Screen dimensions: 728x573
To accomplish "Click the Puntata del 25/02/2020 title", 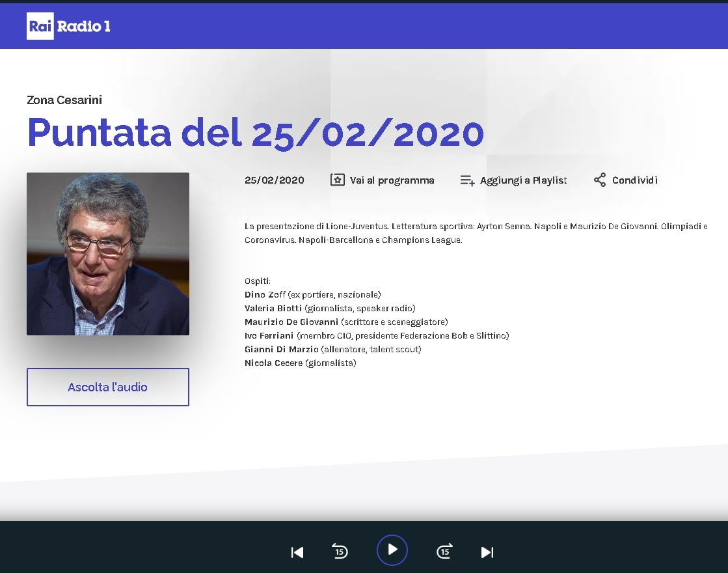I will 255,133.
